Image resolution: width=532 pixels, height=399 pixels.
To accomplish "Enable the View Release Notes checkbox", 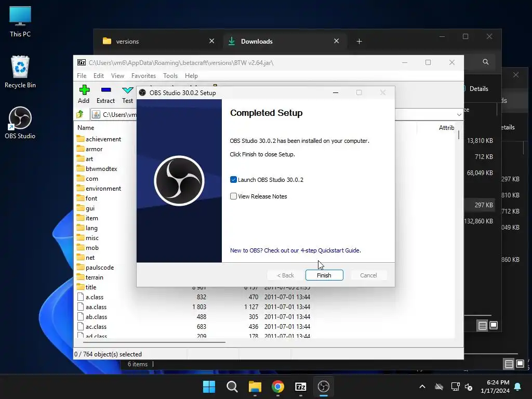I will [233, 196].
